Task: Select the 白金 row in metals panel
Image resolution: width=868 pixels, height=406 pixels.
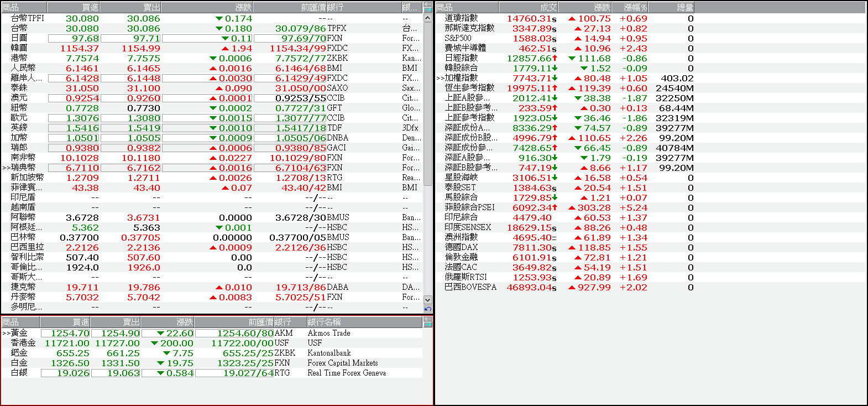Action: (212, 363)
